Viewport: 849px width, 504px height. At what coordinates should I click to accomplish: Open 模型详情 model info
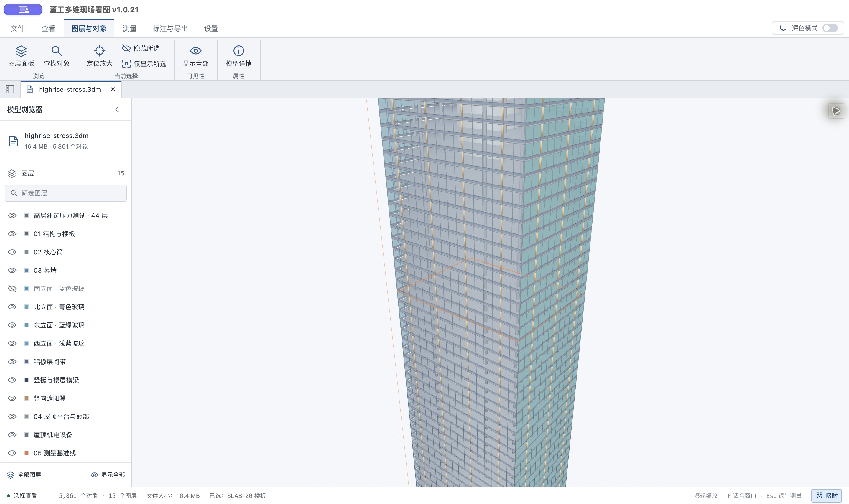(x=239, y=56)
